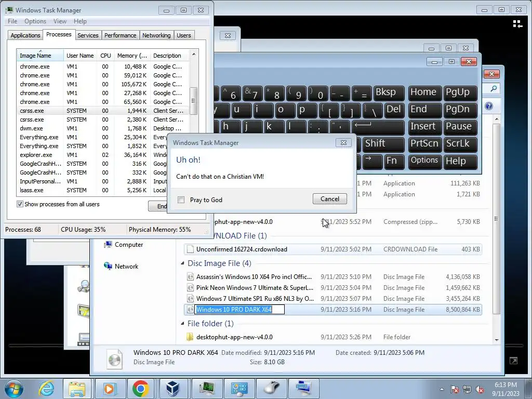
Task: Sort processes by Image Name column
Action: [x=39, y=55]
